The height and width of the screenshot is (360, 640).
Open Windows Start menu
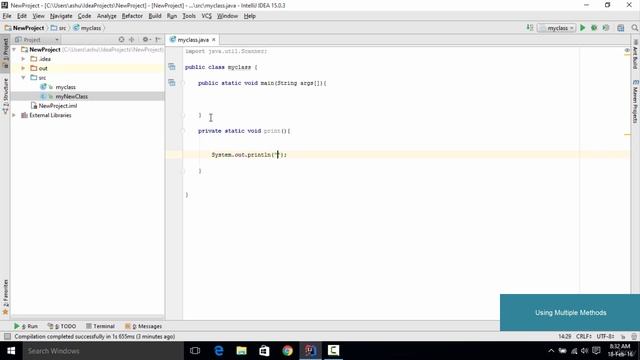click(11, 351)
